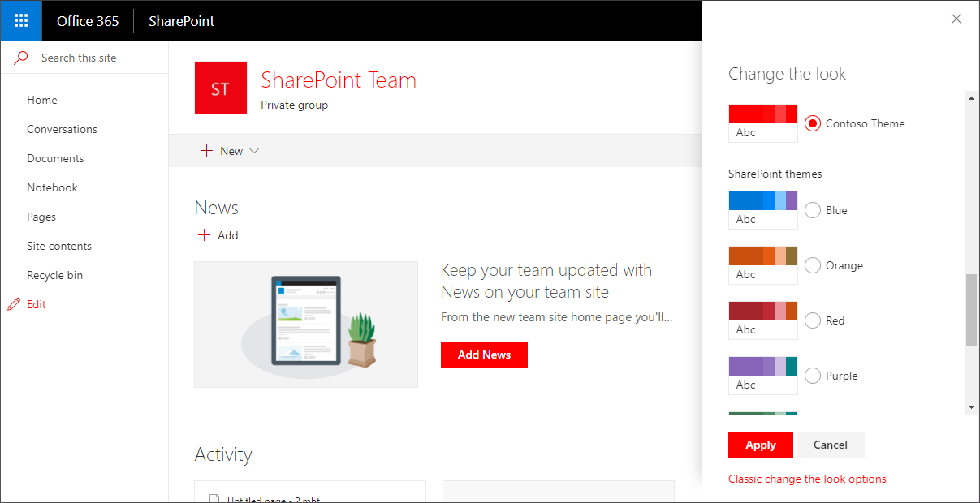Open Pages in the left navigation

(41, 217)
